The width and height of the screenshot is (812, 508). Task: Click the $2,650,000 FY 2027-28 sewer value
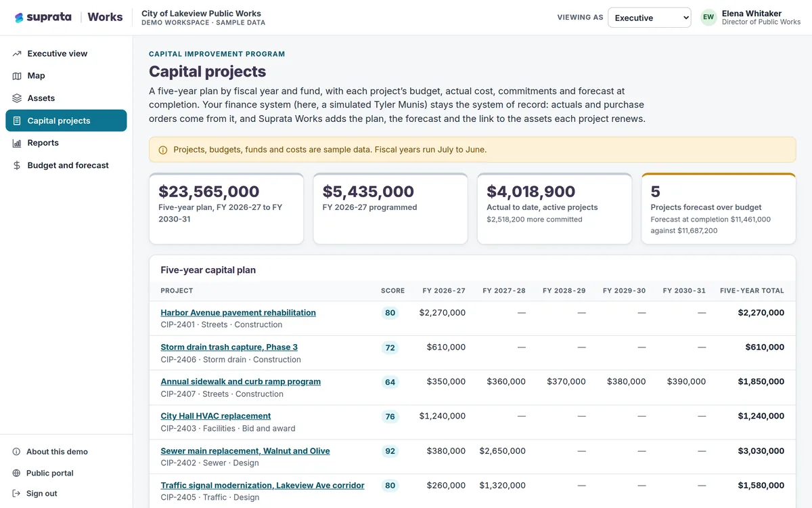[x=503, y=451]
